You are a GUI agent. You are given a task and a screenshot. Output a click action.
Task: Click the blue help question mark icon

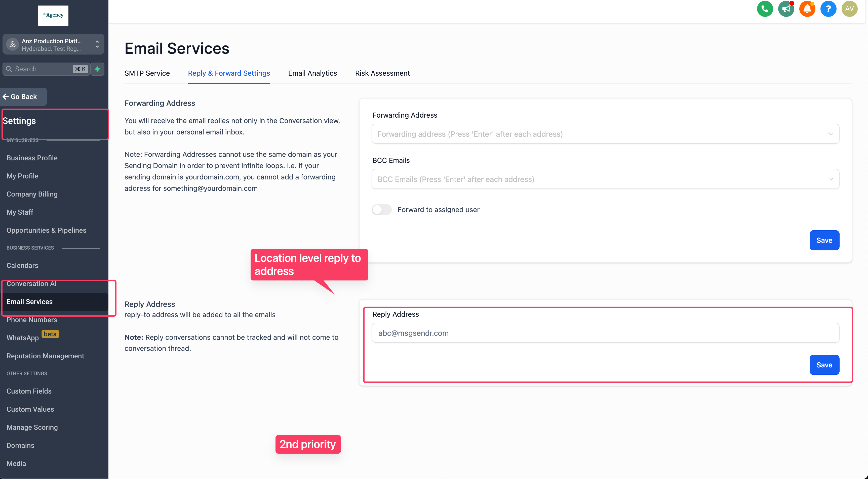tap(828, 9)
